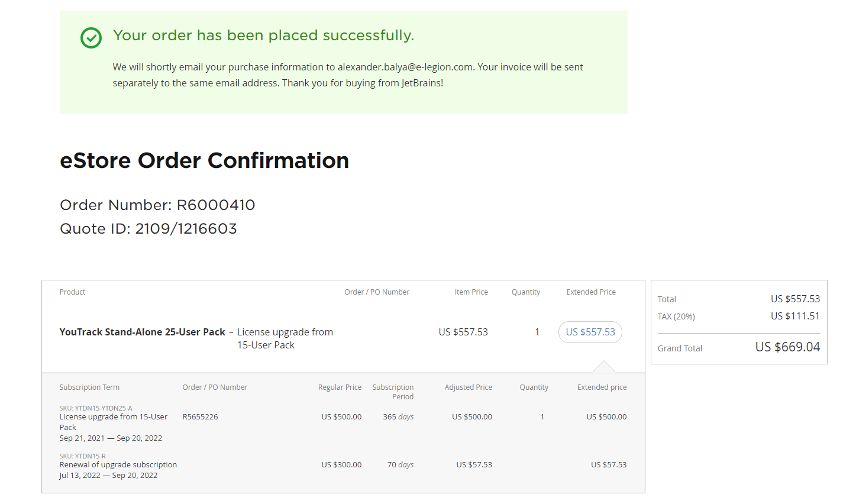Click the YouTrack Stand-Alone 25-User Pack product name

(x=142, y=332)
